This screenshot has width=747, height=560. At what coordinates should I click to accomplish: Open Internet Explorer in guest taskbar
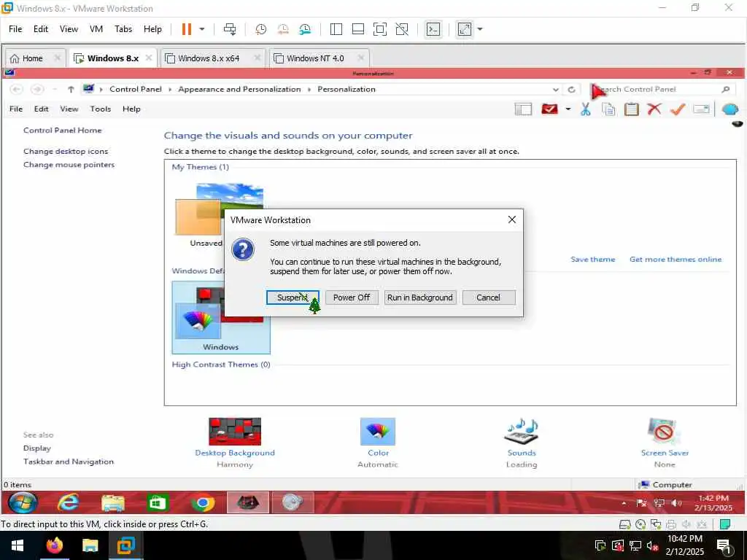68,503
